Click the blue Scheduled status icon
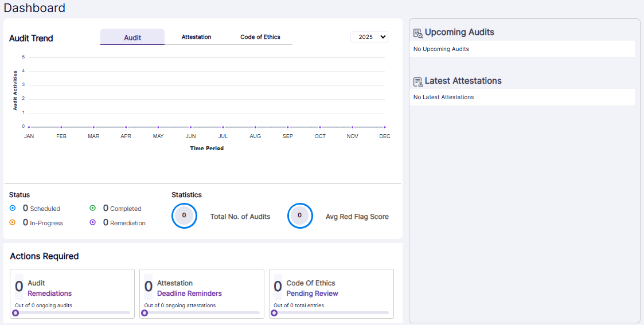644x325 pixels. [x=12, y=208]
